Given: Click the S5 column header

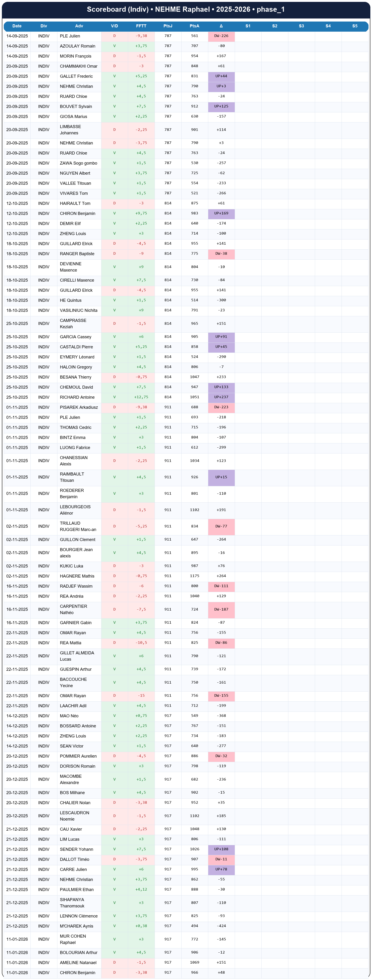Looking at the screenshot, I should (x=354, y=26).
